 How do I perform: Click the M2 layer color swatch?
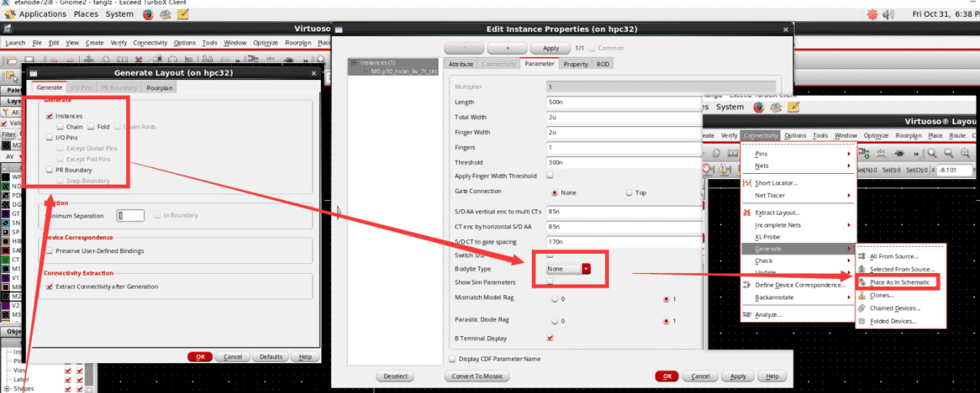point(7,145)
